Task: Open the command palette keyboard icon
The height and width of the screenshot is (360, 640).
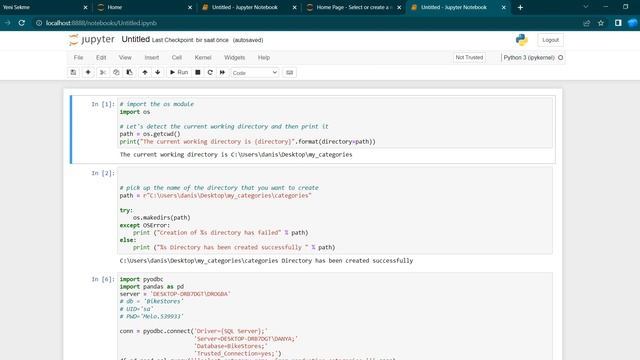Action: (x=289, y=73)
